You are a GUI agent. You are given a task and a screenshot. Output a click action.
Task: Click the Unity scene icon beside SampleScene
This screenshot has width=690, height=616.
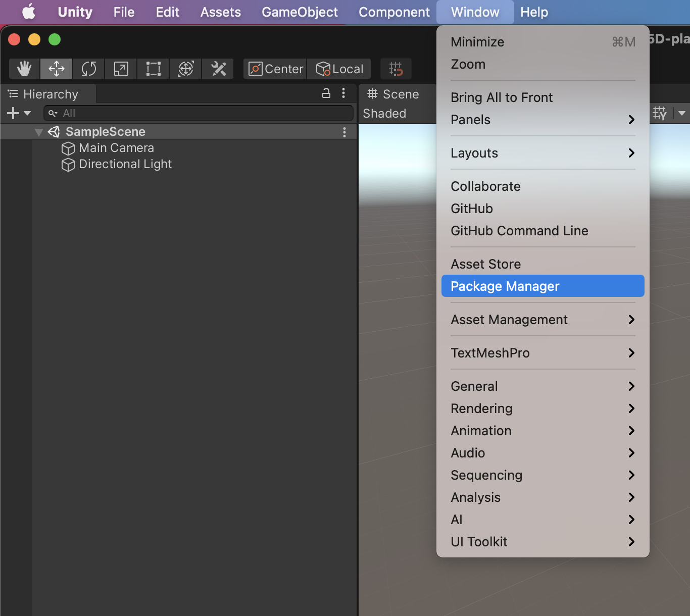pos(54,132)
